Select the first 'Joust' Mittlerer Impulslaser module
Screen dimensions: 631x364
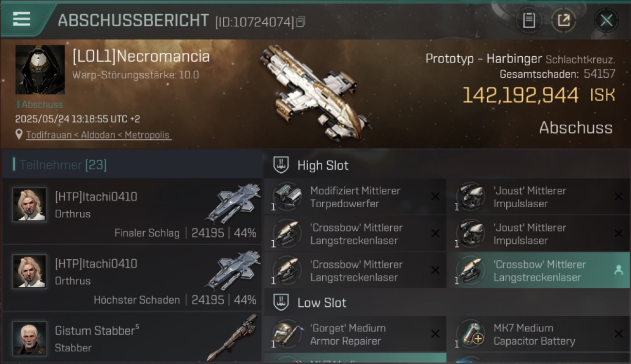pos(538,197)
